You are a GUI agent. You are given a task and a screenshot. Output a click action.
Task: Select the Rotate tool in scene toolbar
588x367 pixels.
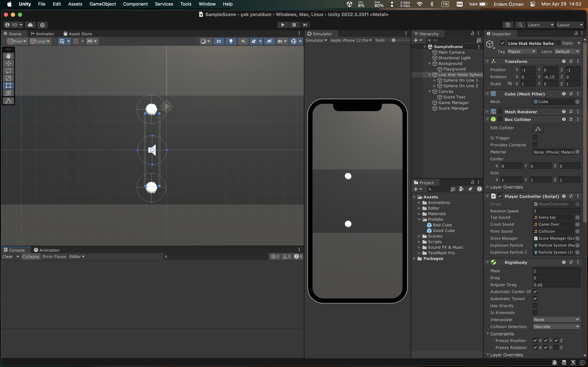8,71
